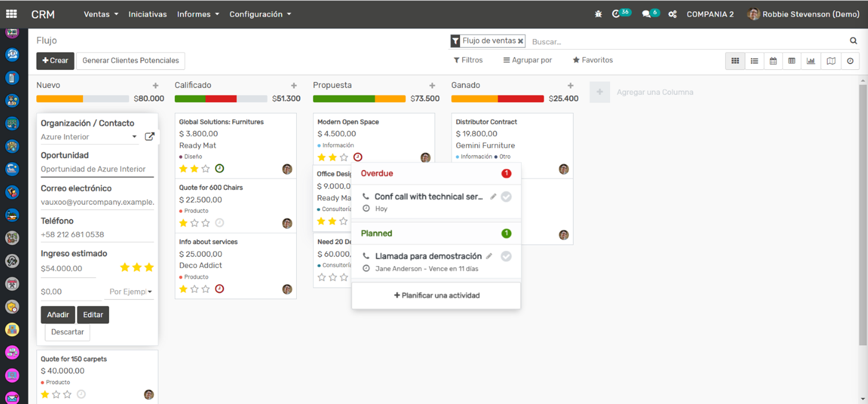
Task: Open the graph chart view
Action: 811,61
